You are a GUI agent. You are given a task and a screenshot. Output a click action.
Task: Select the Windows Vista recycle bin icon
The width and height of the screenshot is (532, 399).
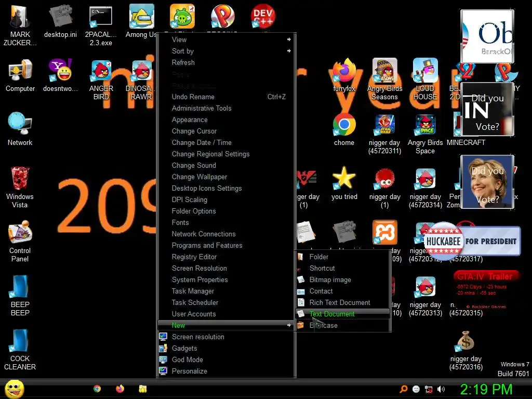click(x=20, y=188)
